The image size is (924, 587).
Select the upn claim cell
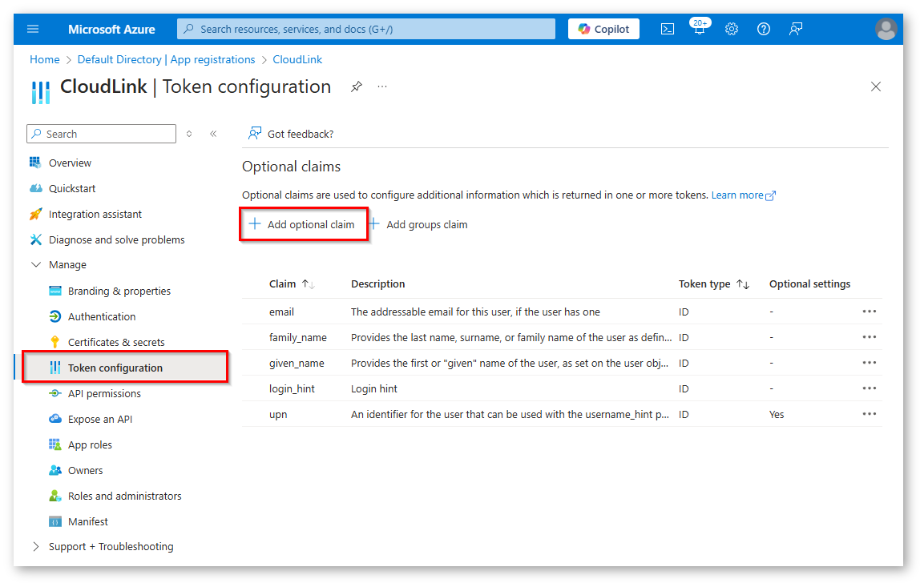coord(278,414)
